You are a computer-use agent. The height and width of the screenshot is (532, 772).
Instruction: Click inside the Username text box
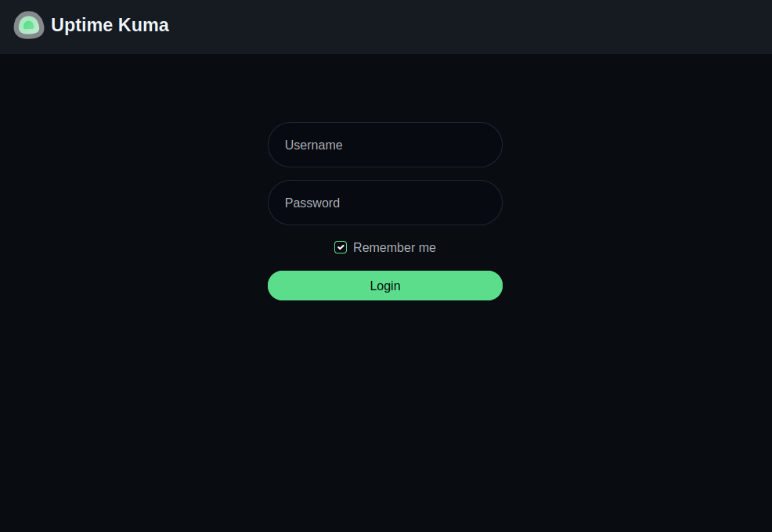pos(384,145)
